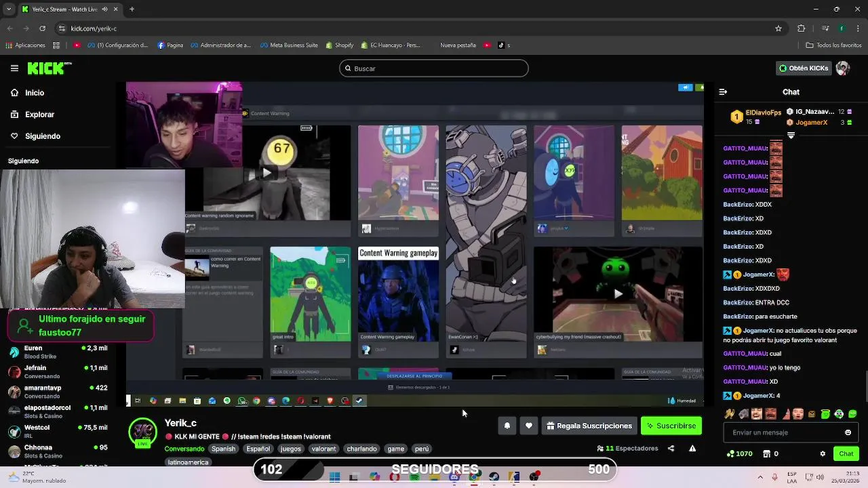Reload the page in Chrome
Screen dimensions: 868x488
click(43, 28)
